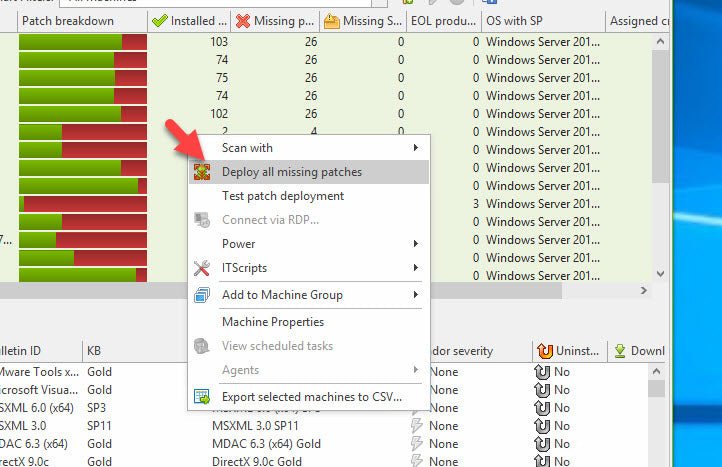Sort by Missing patches column
The height and width of the screenshot is (467, 722).
click(275, 21)
